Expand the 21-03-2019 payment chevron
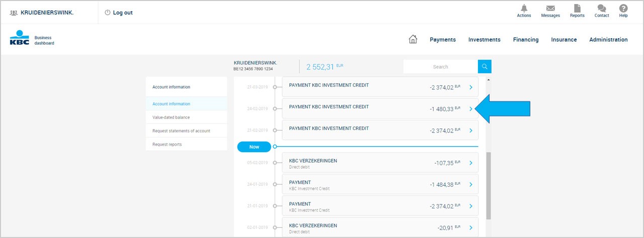This screenshot has width=644, height=238. 471,87
